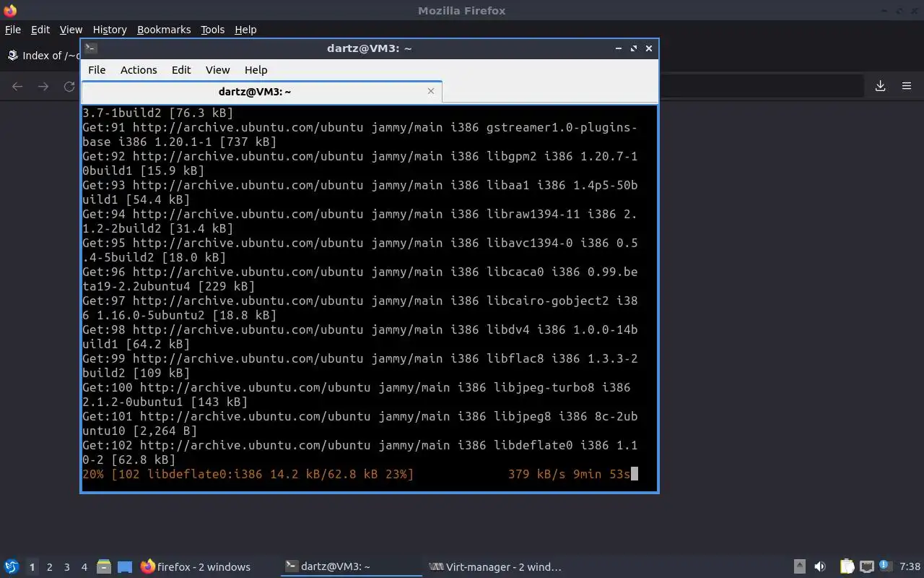Open the terminal's Help menu
Screen dimensions: 924x578
click(x=256, y=70)
